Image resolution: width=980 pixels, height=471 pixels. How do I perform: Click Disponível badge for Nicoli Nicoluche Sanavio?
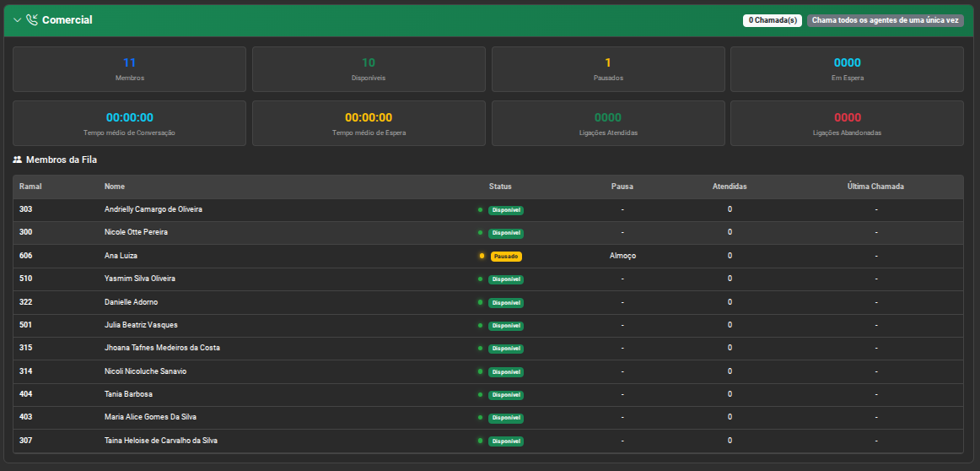tap(506, 372)
